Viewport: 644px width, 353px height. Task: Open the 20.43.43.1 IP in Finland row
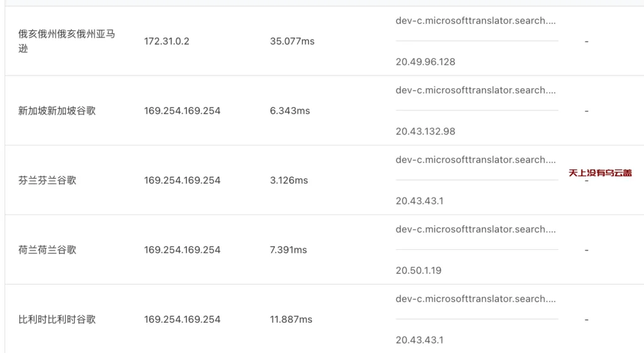pos(419,201)
